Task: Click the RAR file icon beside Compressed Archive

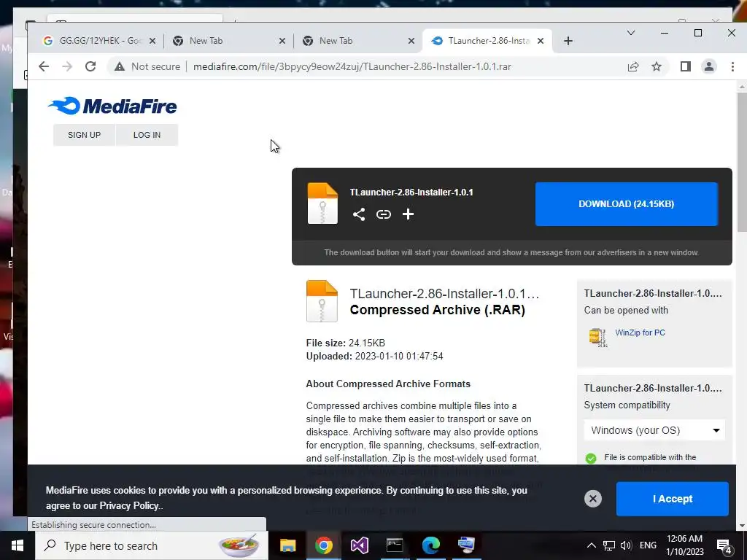Action: coord(322,301)
